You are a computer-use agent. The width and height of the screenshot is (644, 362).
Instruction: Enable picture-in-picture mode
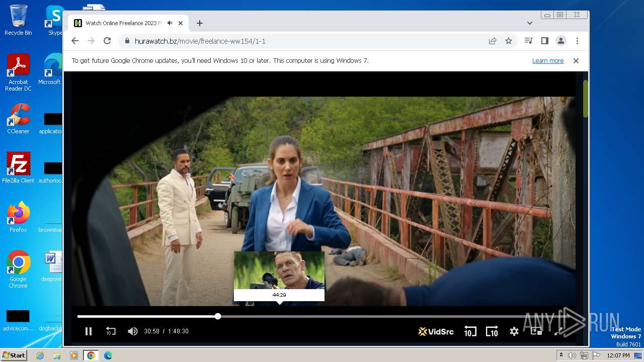coord(536,331)
